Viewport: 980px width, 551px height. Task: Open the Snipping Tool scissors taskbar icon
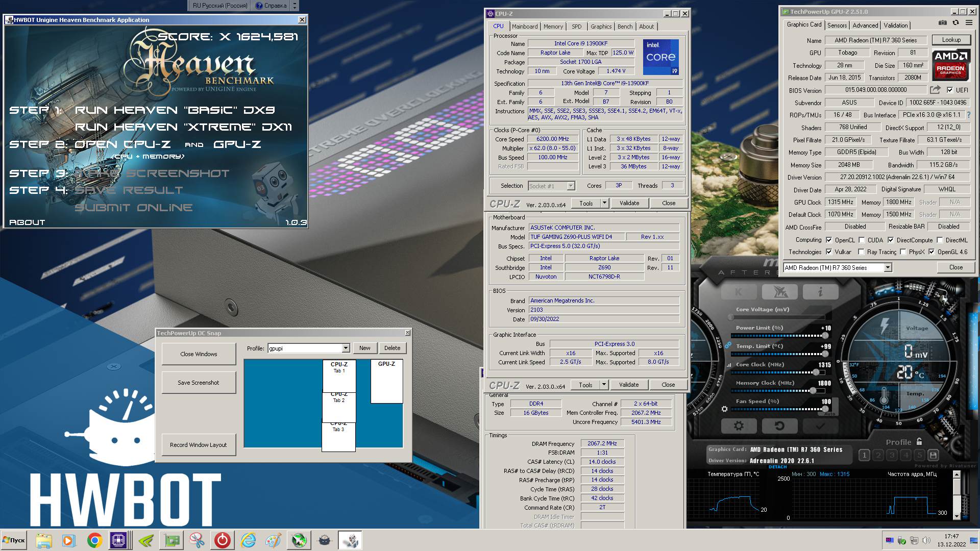(x=197, y=540)
